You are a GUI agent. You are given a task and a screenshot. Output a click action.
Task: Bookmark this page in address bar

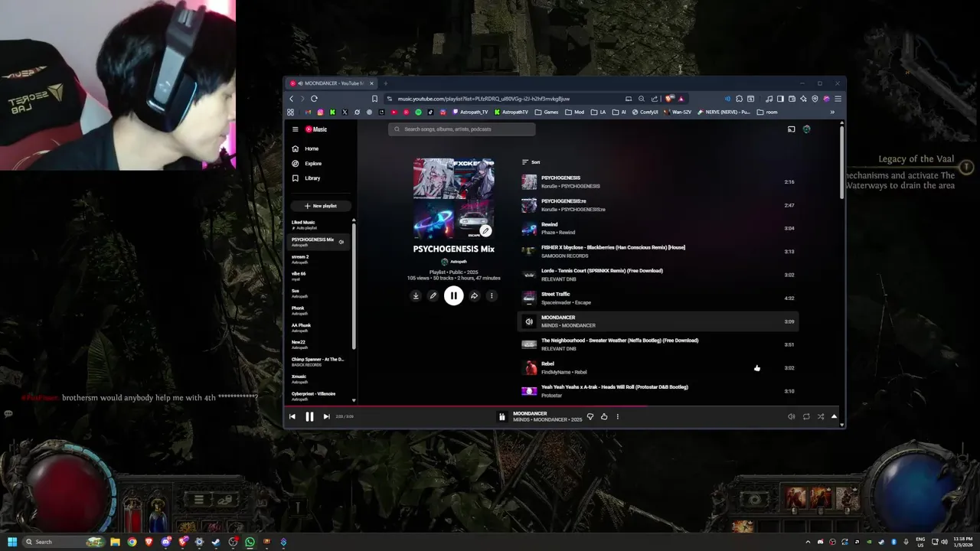pos(374,99)
